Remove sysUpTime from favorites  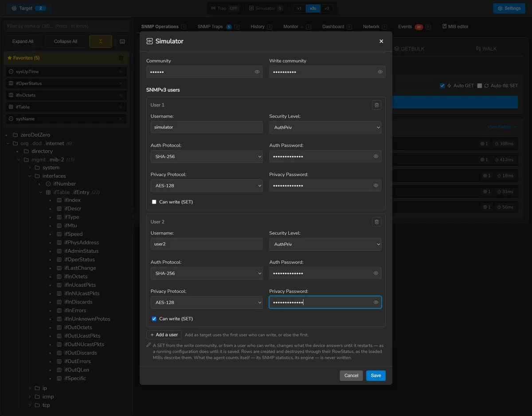pos(121,71)
